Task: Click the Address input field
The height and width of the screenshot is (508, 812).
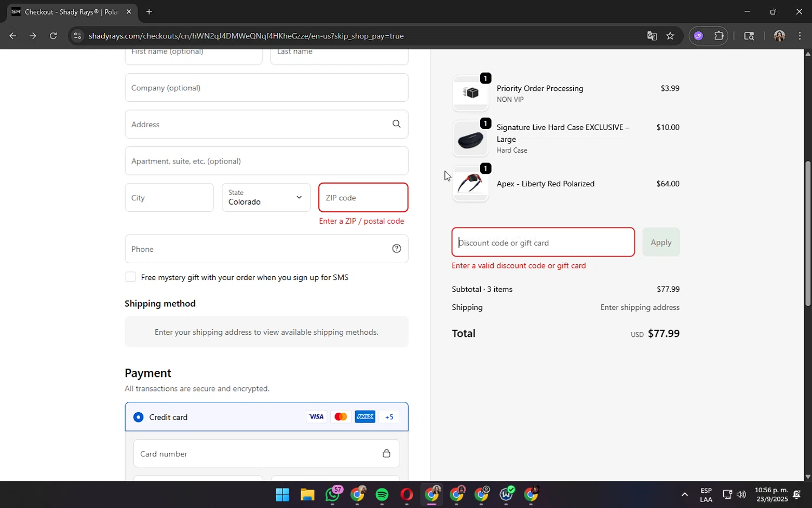Action: [266, 124]
